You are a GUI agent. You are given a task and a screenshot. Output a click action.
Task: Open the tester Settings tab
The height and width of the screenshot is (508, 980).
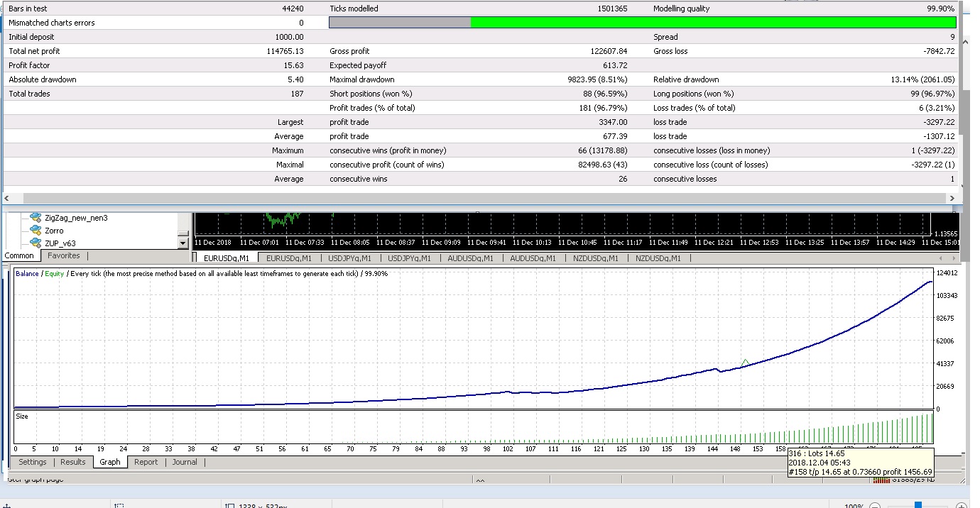pos(33,462)
